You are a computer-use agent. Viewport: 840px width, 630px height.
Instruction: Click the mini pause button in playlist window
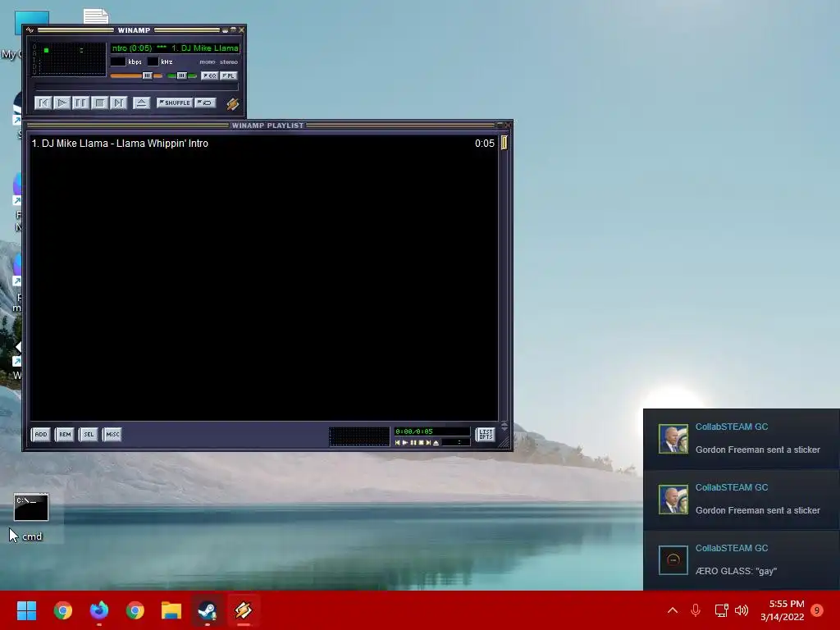pyautogui.click(x=413, y=442)
